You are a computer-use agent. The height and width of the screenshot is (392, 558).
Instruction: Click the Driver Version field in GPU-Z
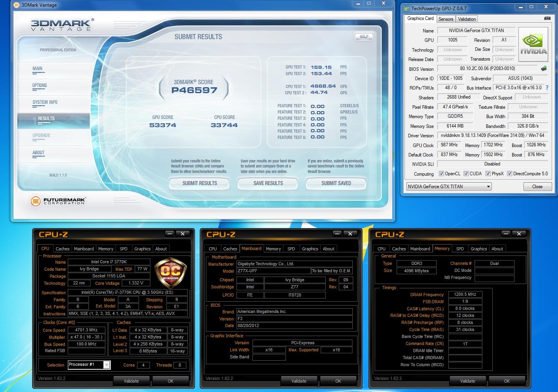tap(493, 135)
